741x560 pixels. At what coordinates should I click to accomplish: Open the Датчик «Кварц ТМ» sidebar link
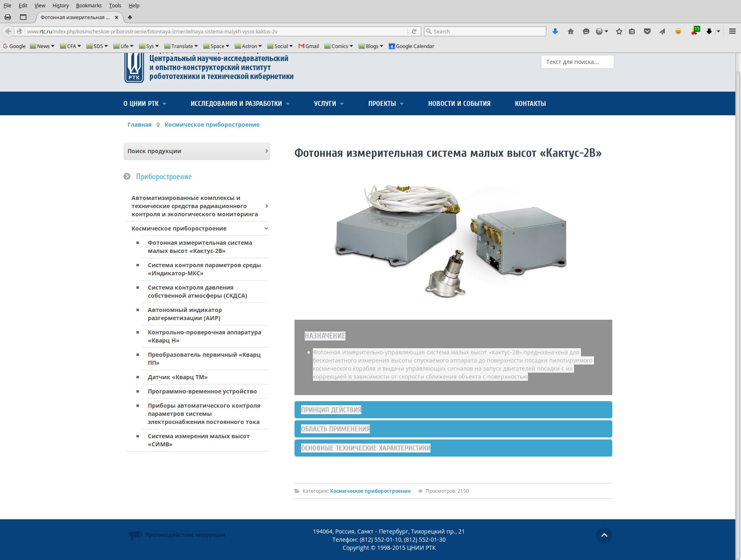pos(178,377)
